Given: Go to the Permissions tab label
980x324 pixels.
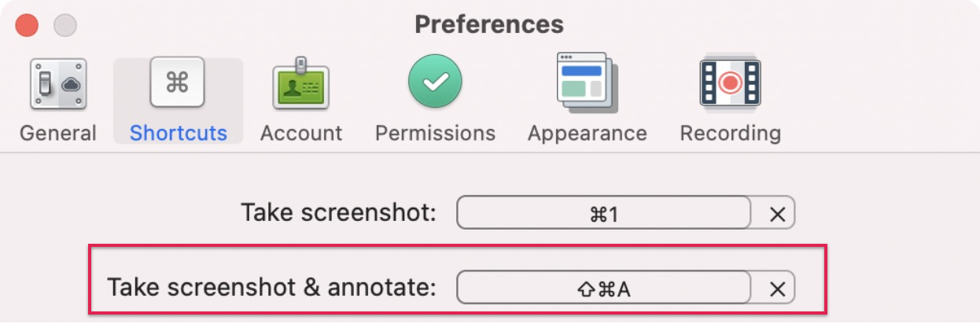Looking at the screenshot, I should (x=435, y=133).
